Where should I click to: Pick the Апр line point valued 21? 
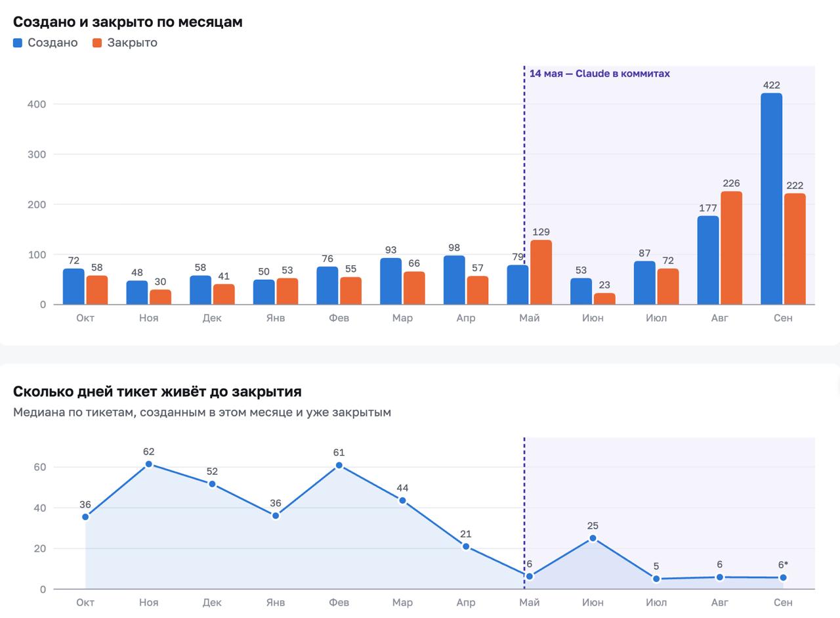(466, 546)
